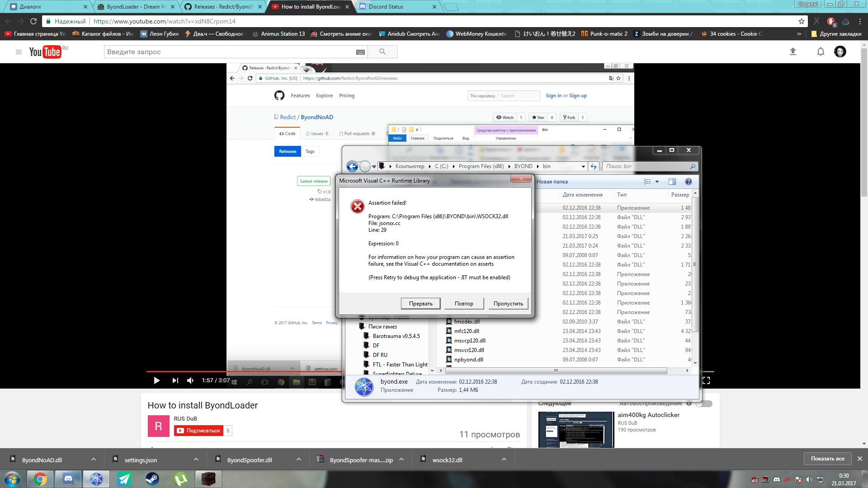
Task: Enter fullscreen video mode
Action: coord(706,380)
